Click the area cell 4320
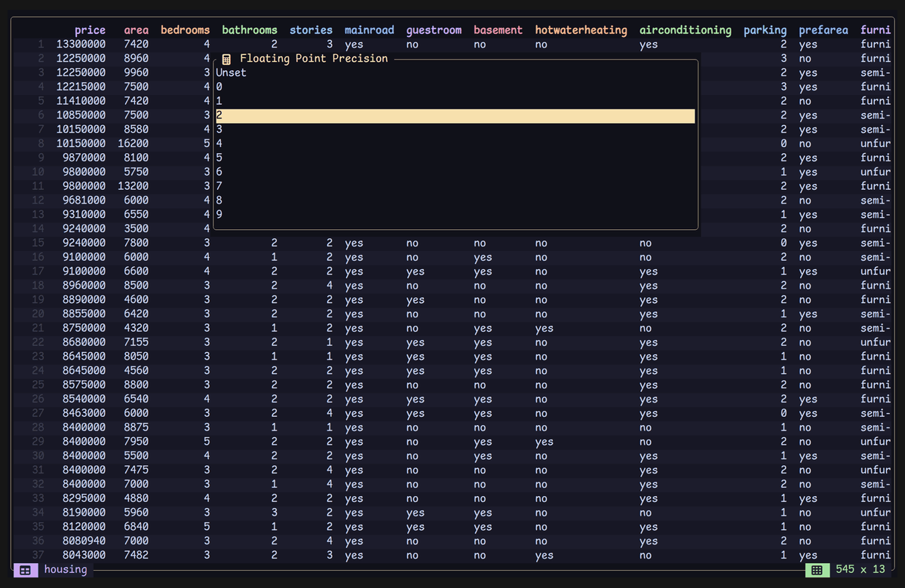This screenshot has height=588, width=905. pyautogui.click(x=137, y=329)
